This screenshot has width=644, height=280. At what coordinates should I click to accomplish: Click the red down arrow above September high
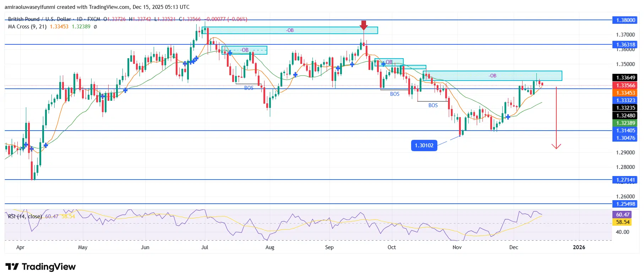[x=364, y=25]
